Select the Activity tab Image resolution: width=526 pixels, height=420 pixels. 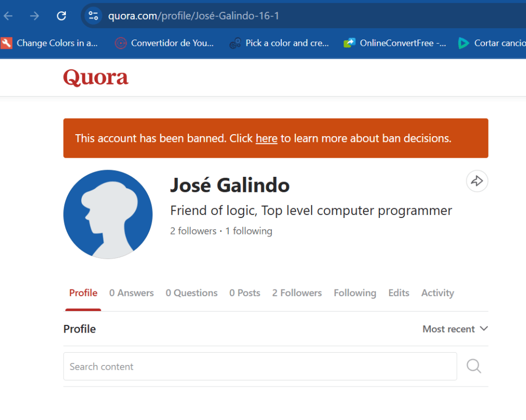(438, 293)
